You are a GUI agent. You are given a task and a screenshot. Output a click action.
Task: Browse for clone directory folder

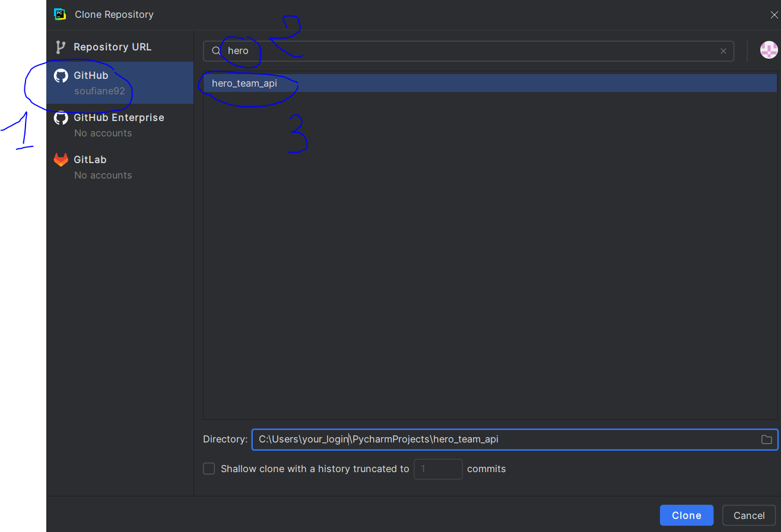click(767, 439)
